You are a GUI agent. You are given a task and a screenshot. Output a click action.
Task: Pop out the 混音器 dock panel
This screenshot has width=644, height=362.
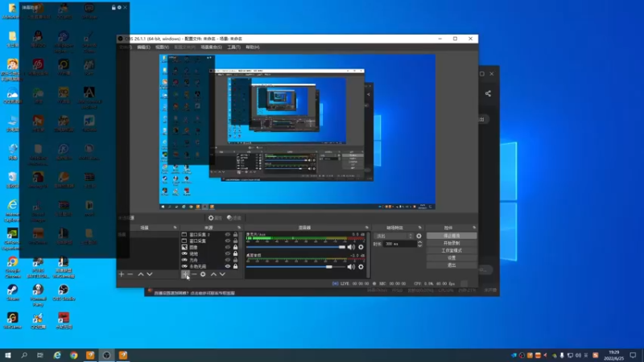367,228
